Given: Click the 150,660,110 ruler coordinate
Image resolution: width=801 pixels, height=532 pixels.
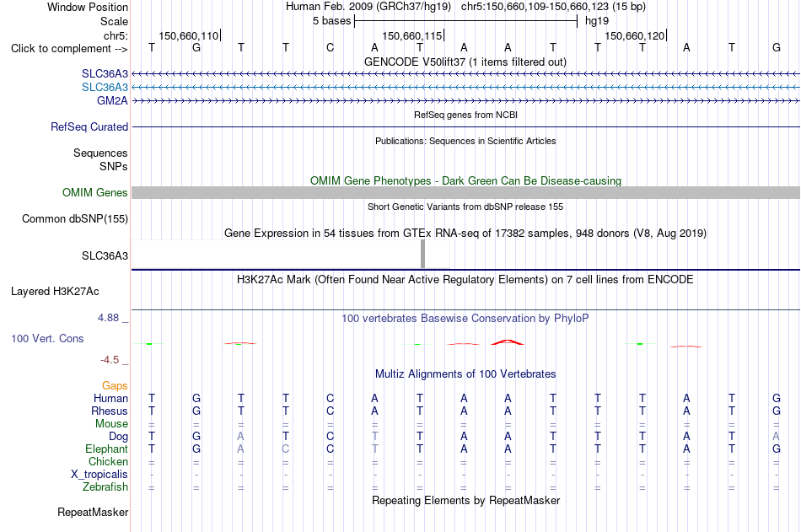Looking at the screenshot, I should coord(189,35).
